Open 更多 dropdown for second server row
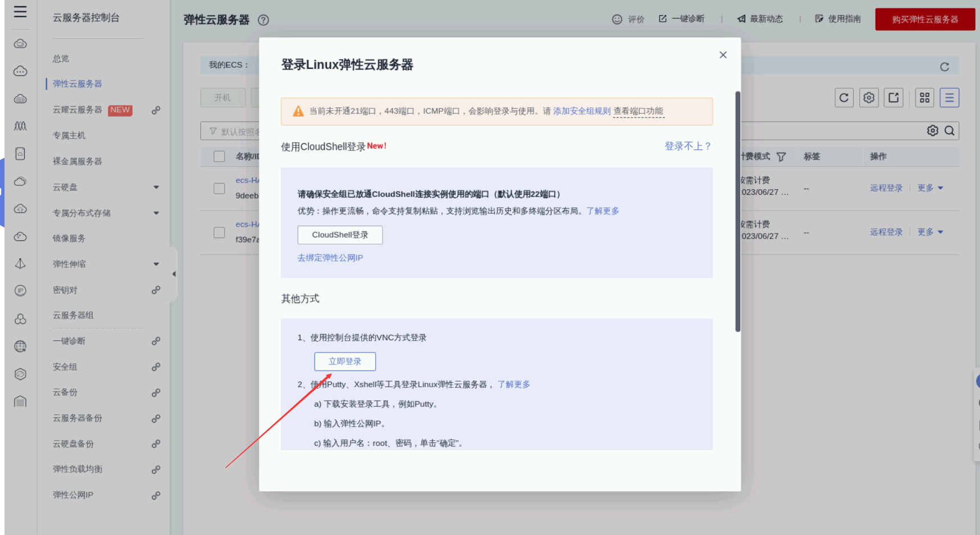The image size is (980, 535). (x=930, y=232)
